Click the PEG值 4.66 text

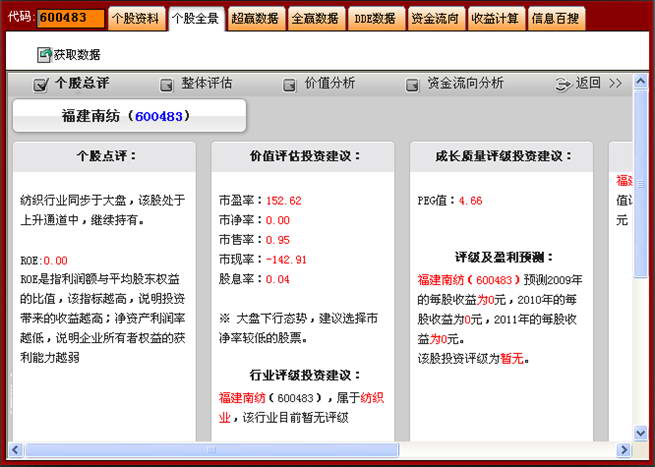[450, 201]
